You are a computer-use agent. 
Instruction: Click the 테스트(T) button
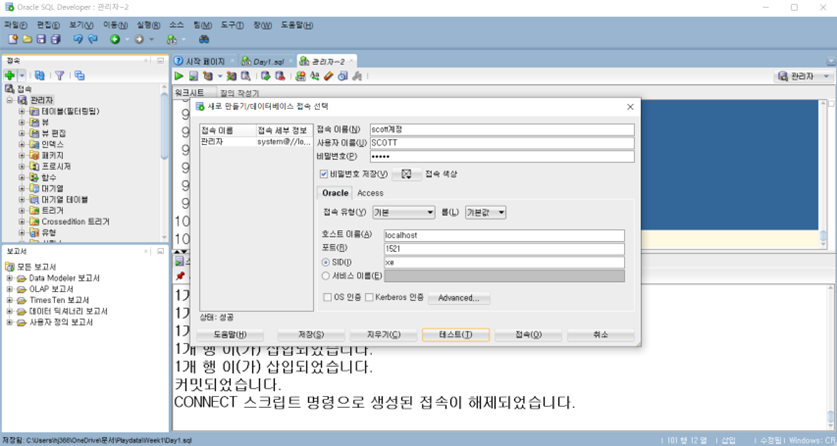coord(455,334)
